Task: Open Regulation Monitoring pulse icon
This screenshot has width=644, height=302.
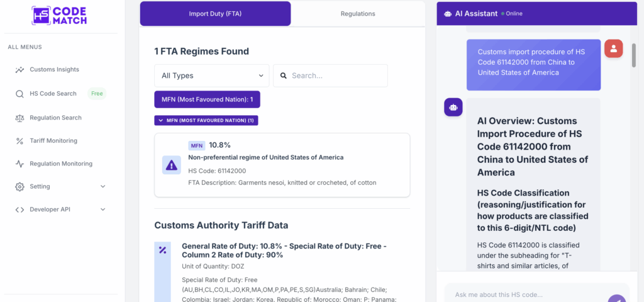Action: coord(19,164)
